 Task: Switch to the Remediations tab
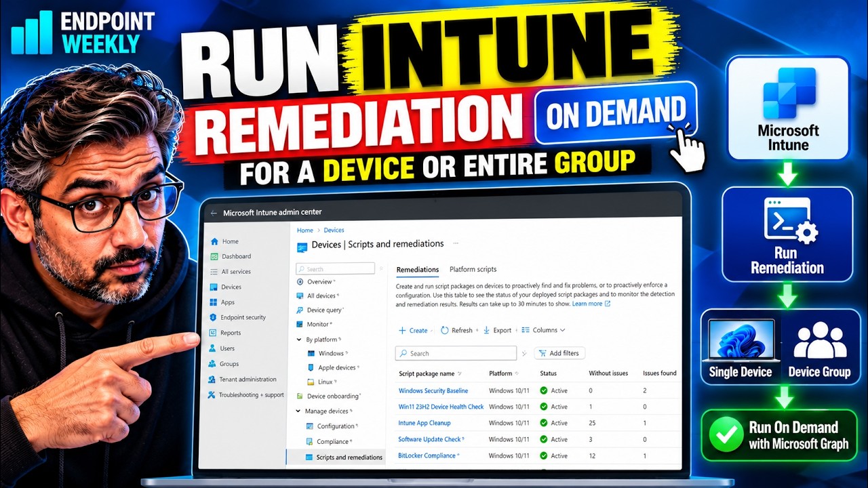(x=417, y=270)
